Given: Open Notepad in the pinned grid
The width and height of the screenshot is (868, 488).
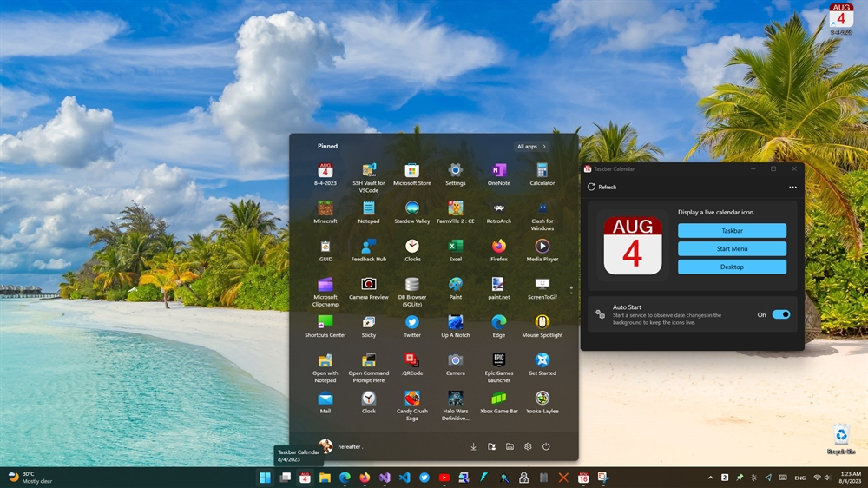Looking at the screenshot, I should click(369, 212).
